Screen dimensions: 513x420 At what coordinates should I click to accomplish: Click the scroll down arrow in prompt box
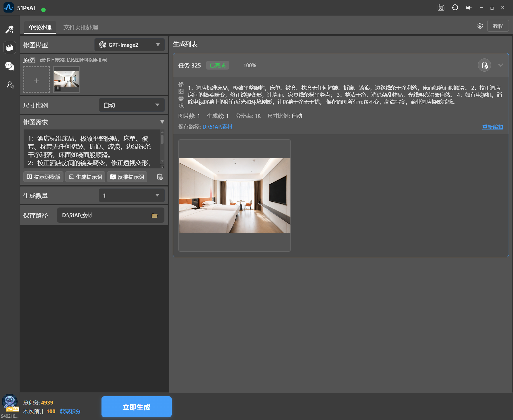pyautogui.click(x=162, y=161)
